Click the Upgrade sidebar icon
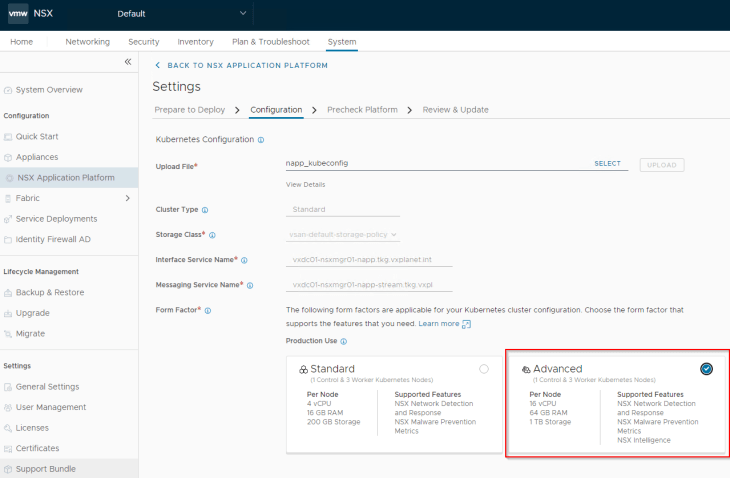Viewport: 730px width, 478px height. [x=8, y=313]
